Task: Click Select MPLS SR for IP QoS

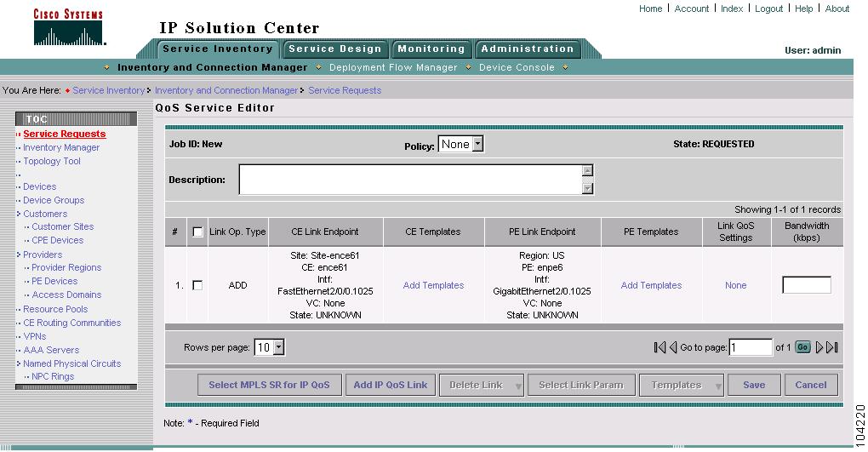Action: pos(269,385)
